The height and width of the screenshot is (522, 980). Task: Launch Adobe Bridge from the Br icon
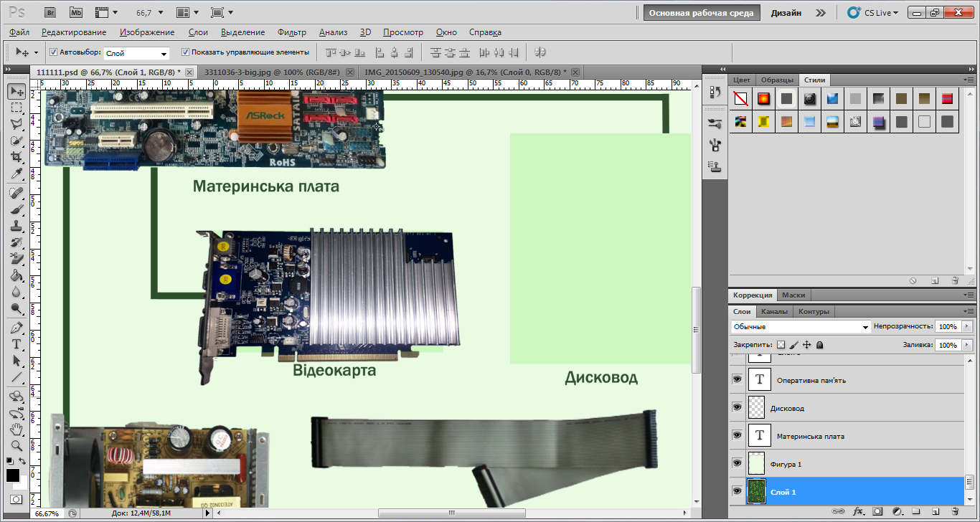point(51,12)
